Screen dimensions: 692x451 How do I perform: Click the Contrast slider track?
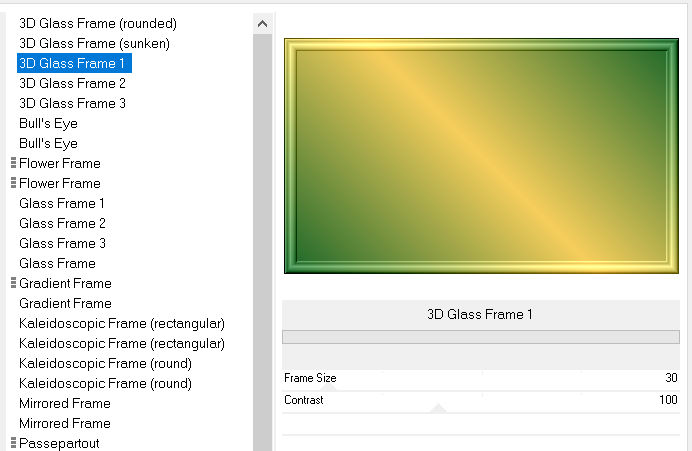[x=480, y=400]
